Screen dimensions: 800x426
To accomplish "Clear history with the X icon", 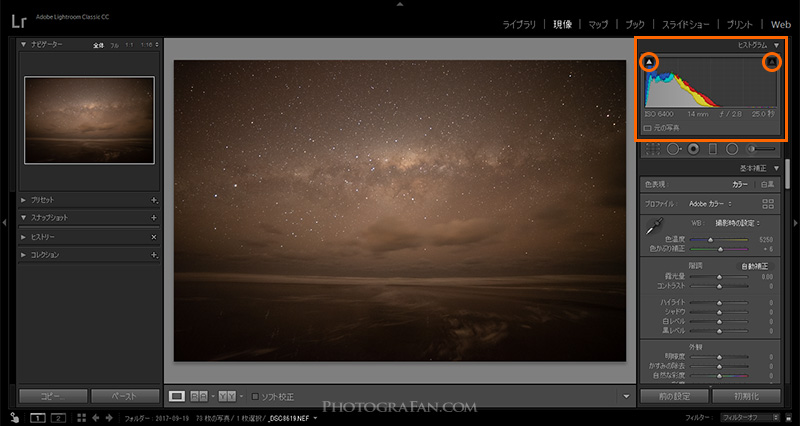I will tap(154, 237).
